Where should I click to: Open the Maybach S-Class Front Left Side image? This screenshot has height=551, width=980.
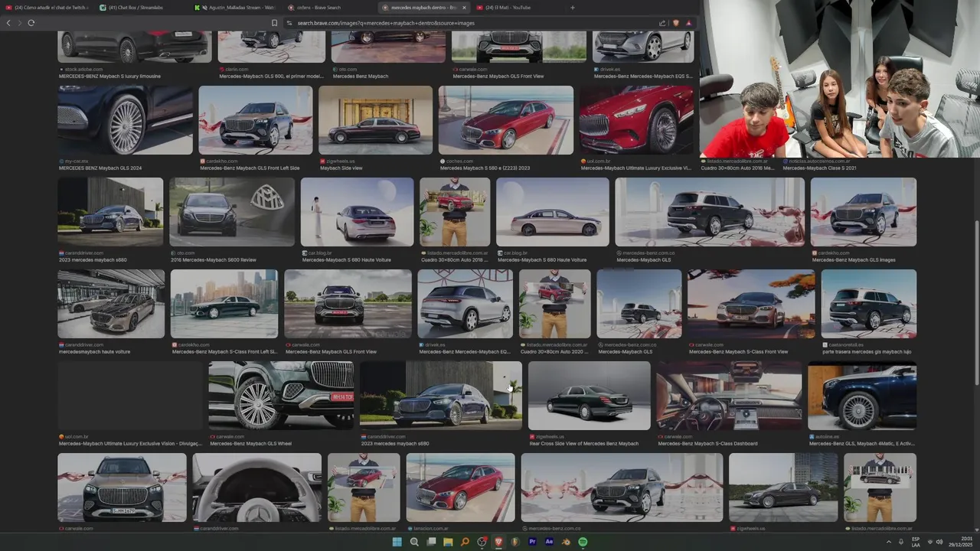pos(224,304)
